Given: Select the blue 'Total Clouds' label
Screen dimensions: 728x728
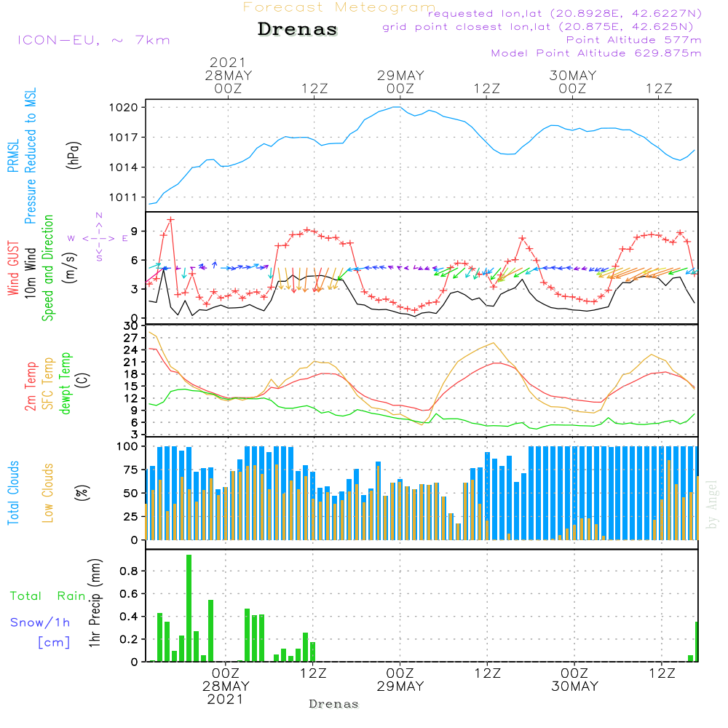Looking at the screenshot, I should point(13,493).
